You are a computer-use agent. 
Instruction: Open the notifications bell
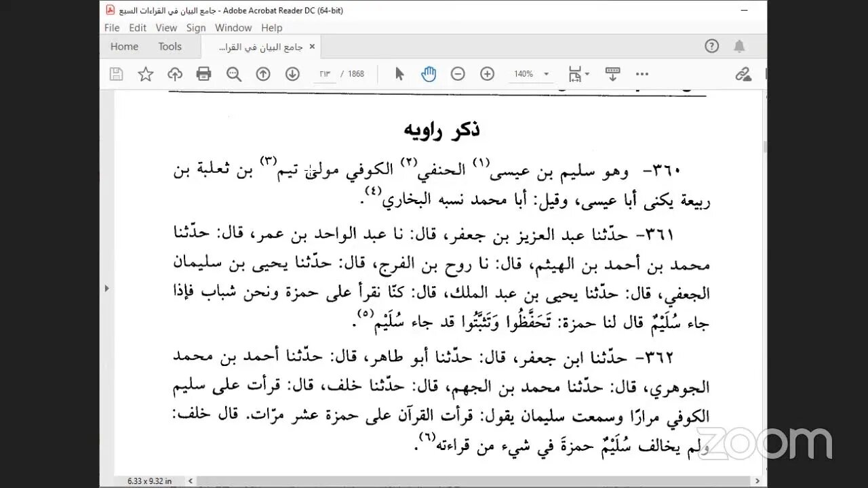(739, 46)
